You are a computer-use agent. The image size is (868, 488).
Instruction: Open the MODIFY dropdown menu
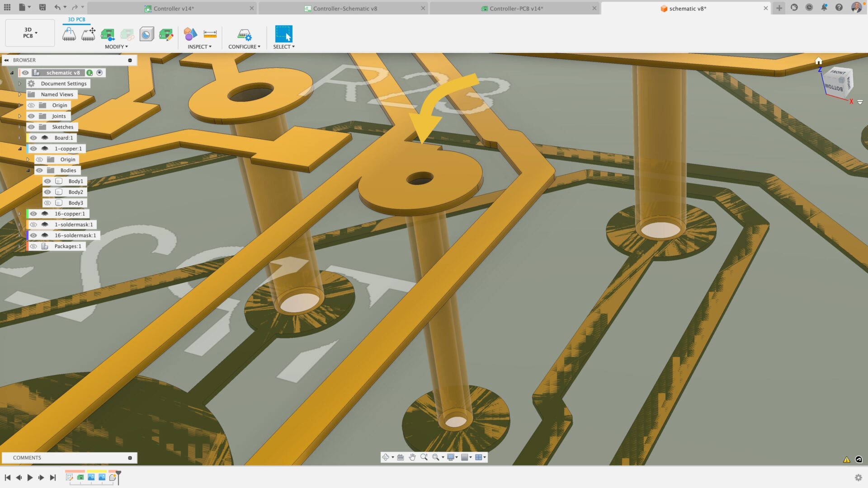tap(116, 47)
